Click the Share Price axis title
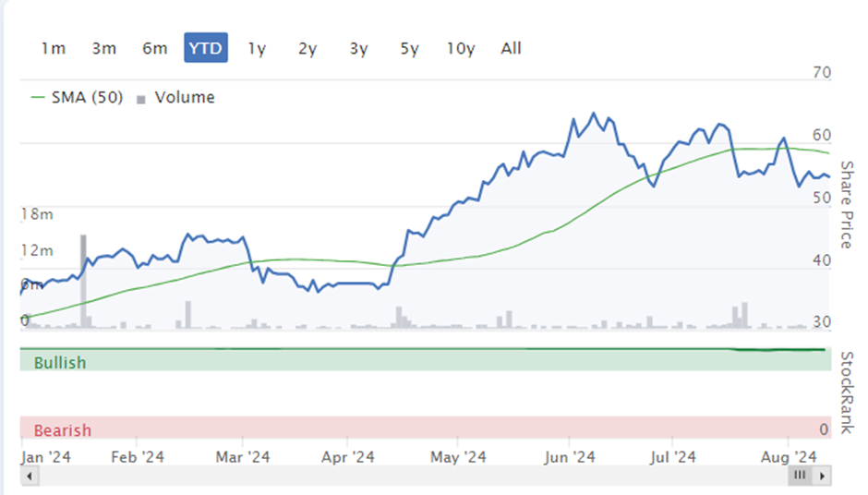This screenshot has width=868, height=495. [847, 204]
